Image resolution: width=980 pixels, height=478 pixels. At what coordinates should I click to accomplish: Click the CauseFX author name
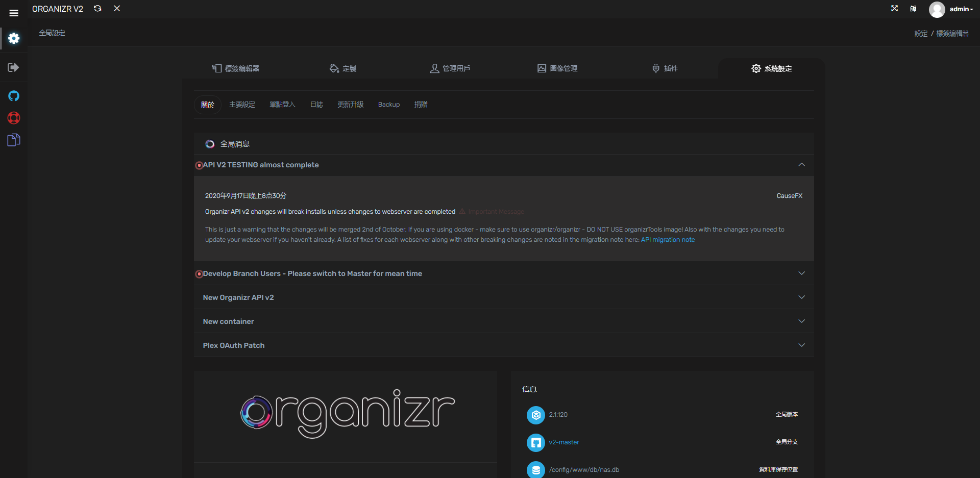(790, 196)
